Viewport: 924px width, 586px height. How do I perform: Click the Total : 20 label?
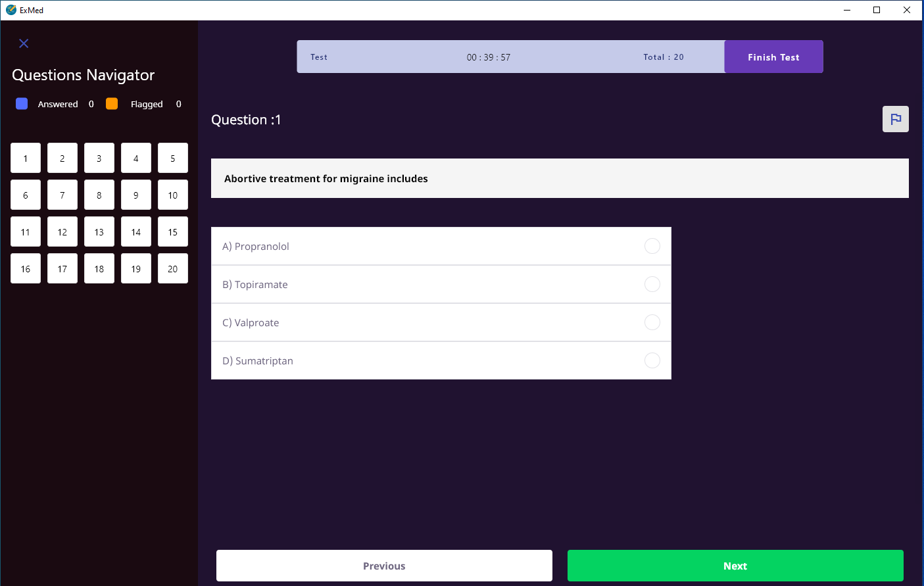pyautogui.click(x=663, y=57)
